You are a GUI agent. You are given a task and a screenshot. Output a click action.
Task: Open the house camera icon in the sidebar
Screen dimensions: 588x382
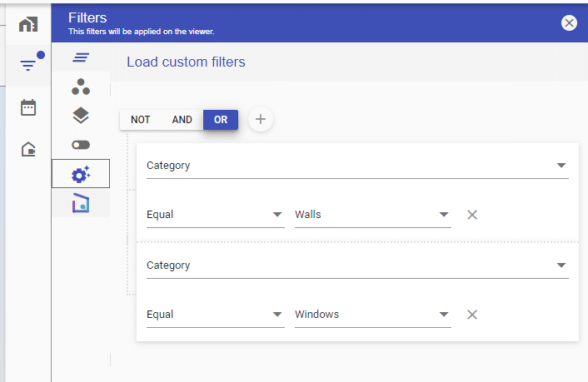click(28, 149)
